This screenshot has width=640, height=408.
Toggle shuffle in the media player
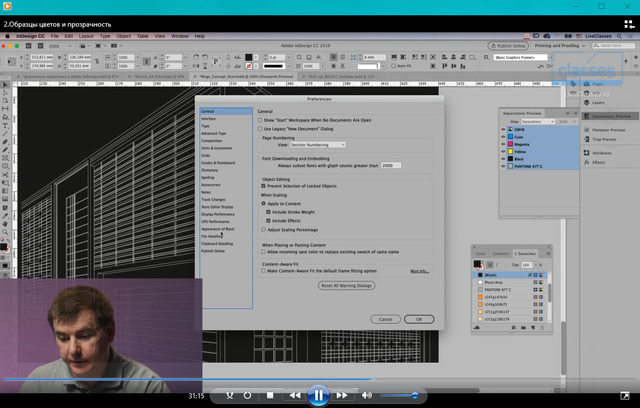(229, 396)
